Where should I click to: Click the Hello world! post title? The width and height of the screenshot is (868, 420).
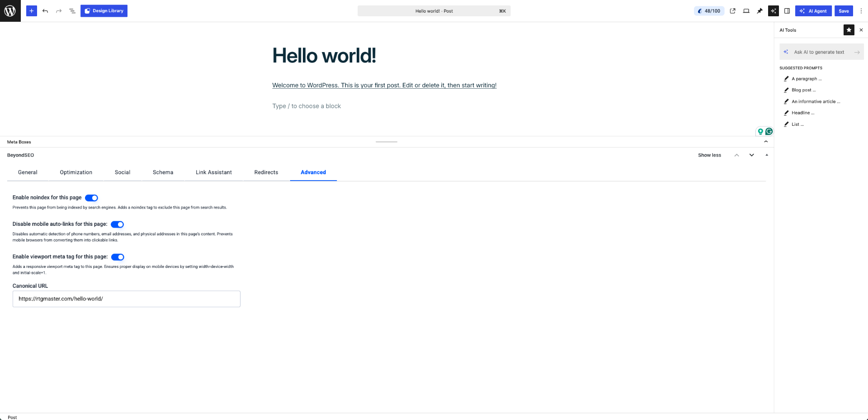pyautogui.click(x=324, y=56)
